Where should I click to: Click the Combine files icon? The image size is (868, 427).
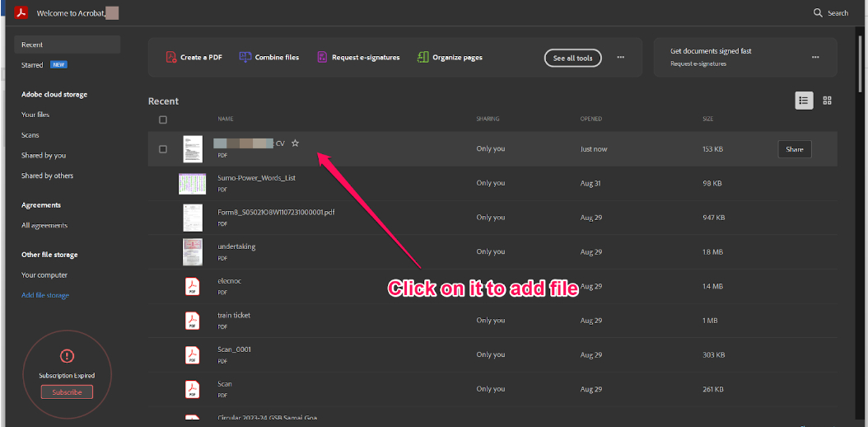pos(245,58)
